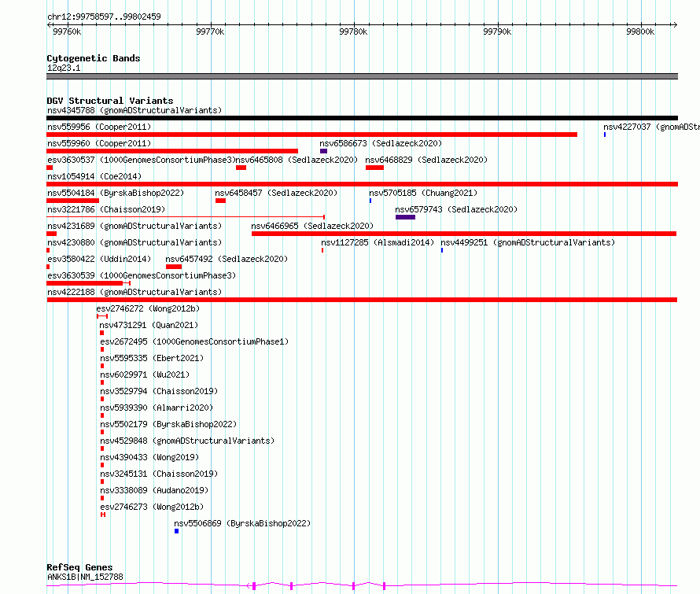Select esv3580422 (Uddin2014) label
Screen dimensions: 700x594
pyautogui.click(x=99, y=259)
